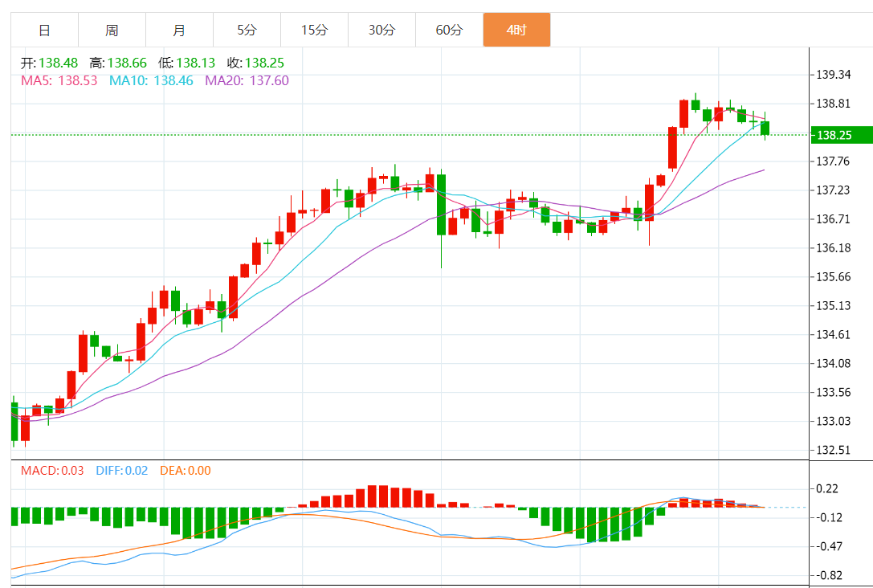Click the highlighted 4时 tab
Viewport: 873px width, 588px height.
pos(516,31)
